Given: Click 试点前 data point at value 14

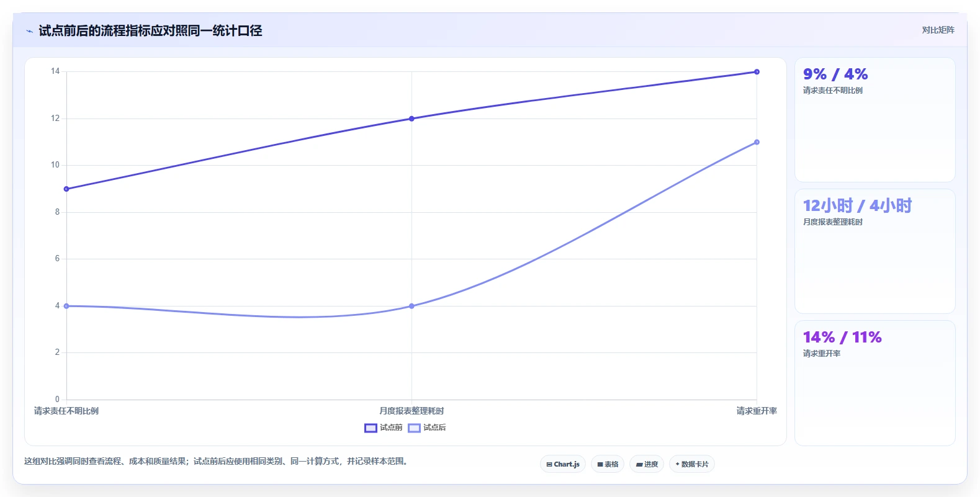Looking at the screenshot, I should coord(757,72).
